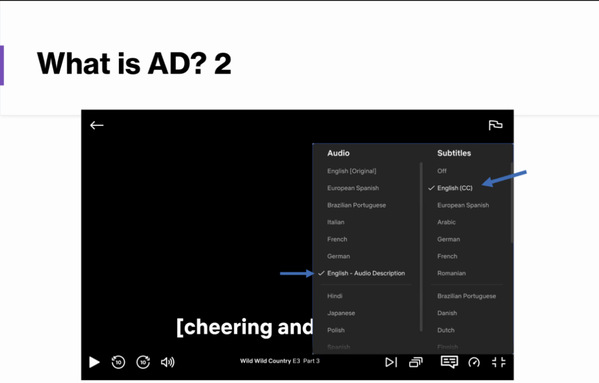This screenshot has height=383, width=599.
Task: Skip forward 10 seconds
Action: [x=143, y=362]
